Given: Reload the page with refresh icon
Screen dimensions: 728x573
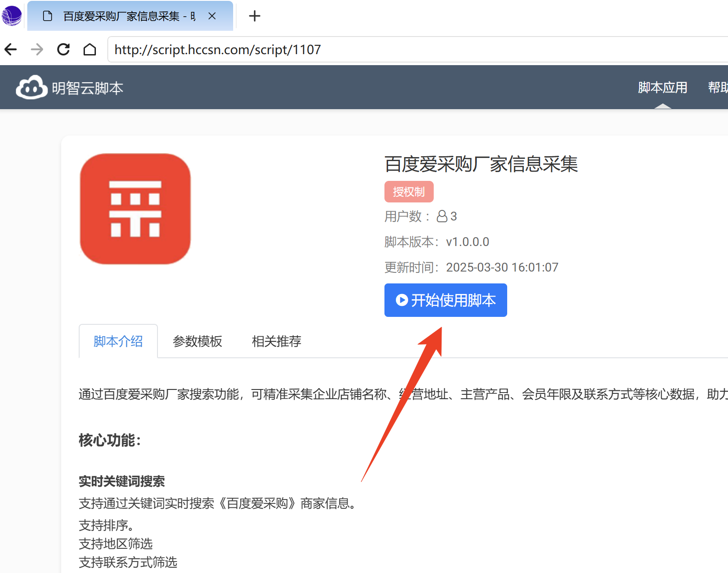Looking at the screenshot, I should click(64, 49).
